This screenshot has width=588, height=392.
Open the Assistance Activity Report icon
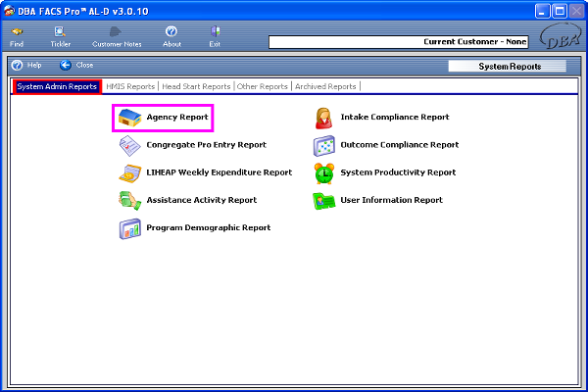[129, 200]
